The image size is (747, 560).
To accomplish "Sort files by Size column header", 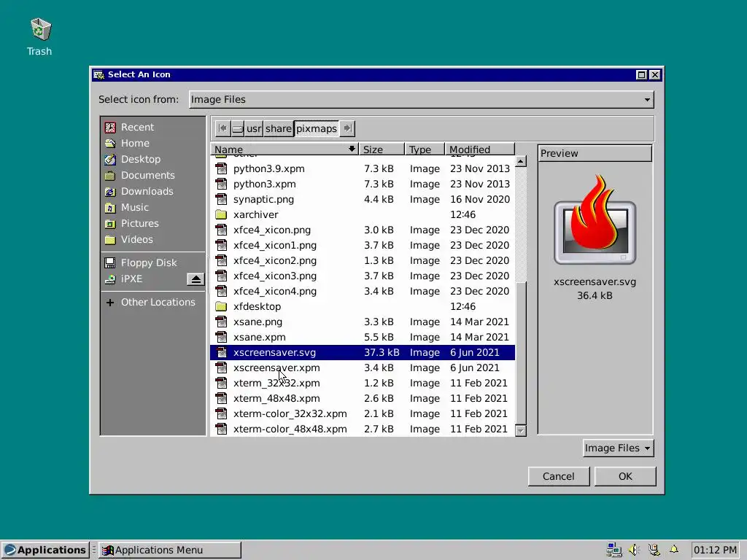I will coord(382,149).
